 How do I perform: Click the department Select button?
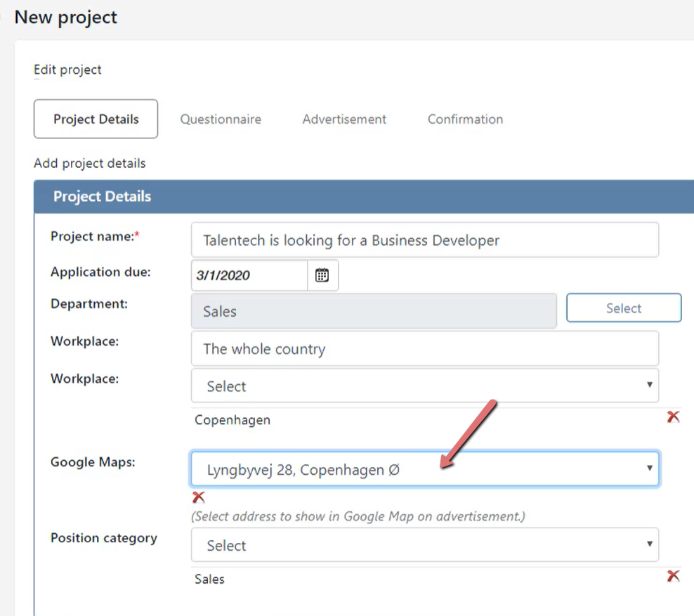[624, 308]
